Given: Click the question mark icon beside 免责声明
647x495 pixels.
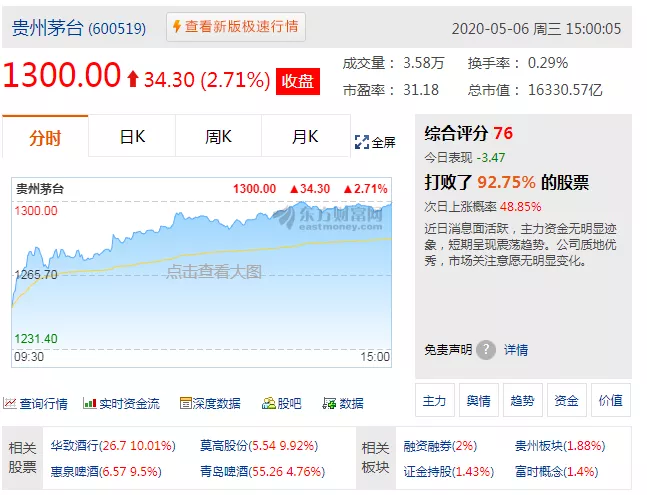Looking at the screenshot, I should (485, 350).
